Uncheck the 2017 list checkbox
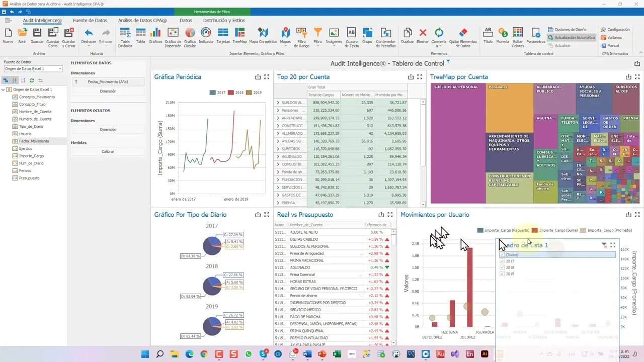The width and height of the screenshot is (644, 362). (502, 261)
